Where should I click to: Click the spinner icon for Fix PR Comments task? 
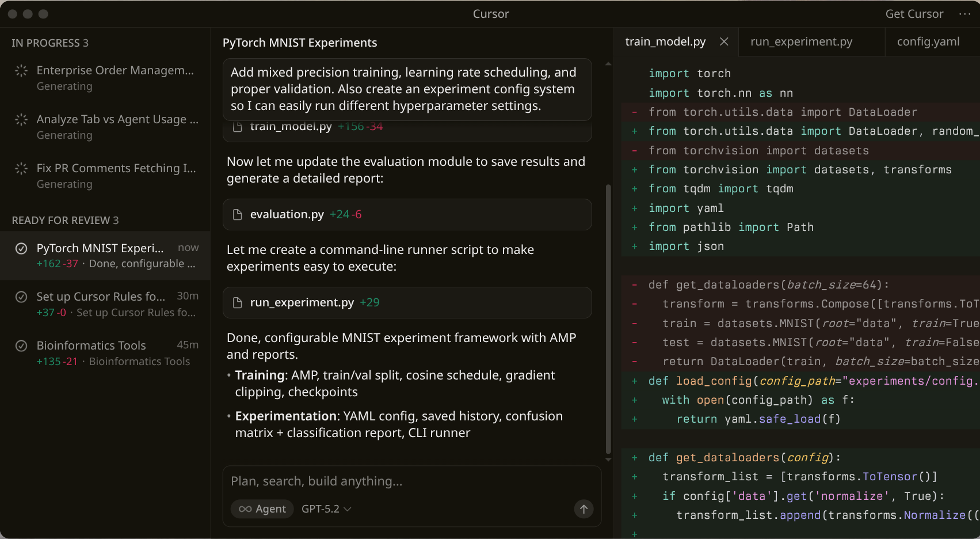[21, 169]
